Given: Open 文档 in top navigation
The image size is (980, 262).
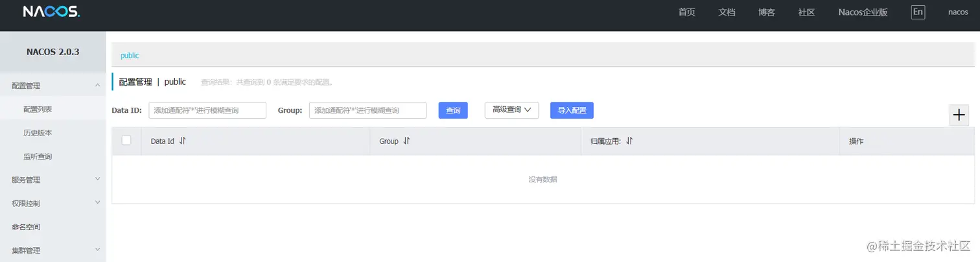Looking at the screenshot, I should [727, 12].
